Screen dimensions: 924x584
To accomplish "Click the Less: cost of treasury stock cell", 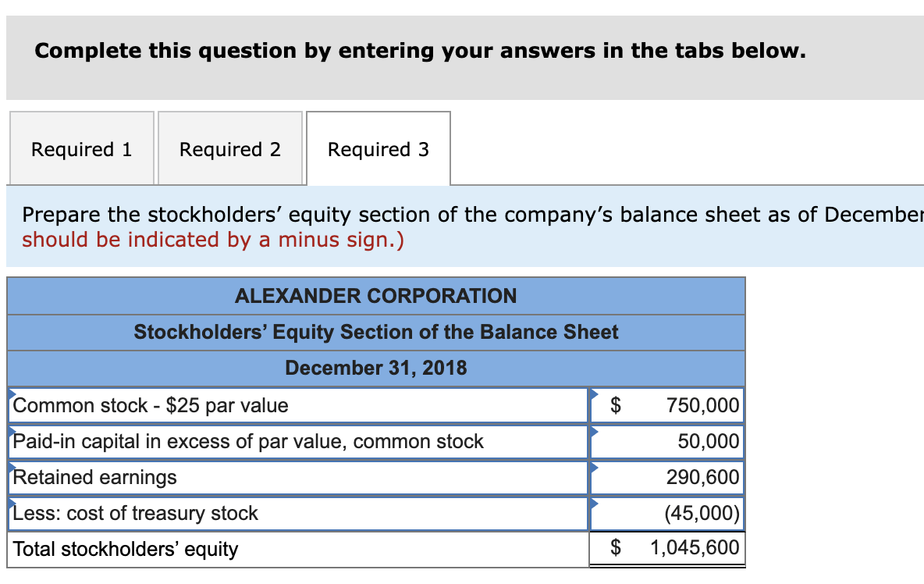I will pos(234,513).
